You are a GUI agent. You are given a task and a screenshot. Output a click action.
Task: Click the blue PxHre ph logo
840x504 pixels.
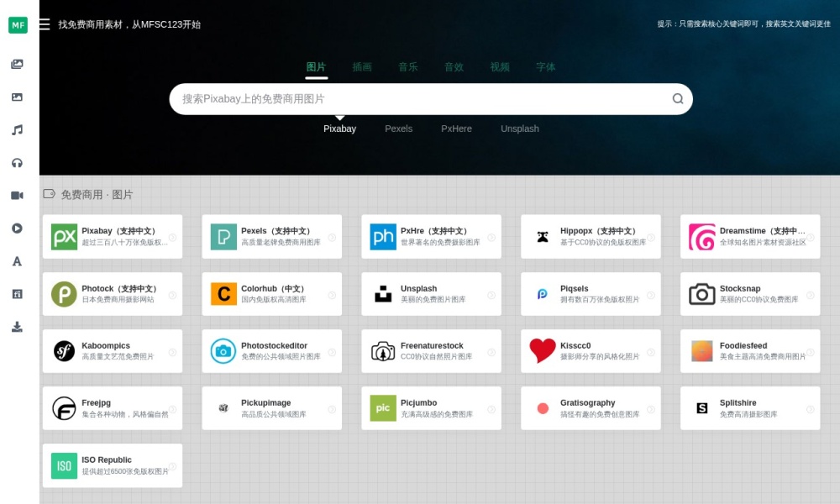pos(383,237)
